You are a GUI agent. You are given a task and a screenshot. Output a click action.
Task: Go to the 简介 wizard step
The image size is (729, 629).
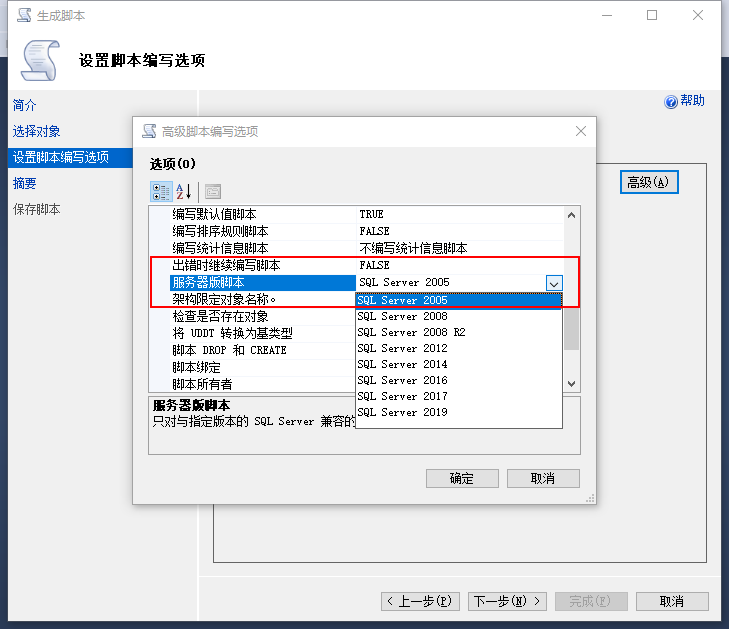(24, 105)
